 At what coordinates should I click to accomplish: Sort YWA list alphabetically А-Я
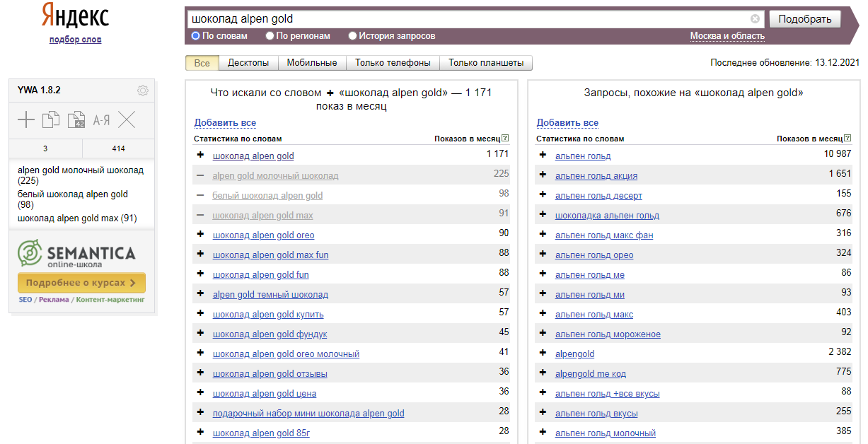101,119
